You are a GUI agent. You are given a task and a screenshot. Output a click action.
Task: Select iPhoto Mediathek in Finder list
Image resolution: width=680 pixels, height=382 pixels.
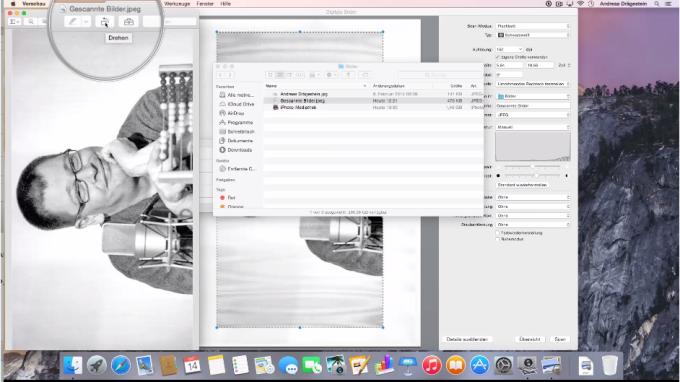point(298,107)
